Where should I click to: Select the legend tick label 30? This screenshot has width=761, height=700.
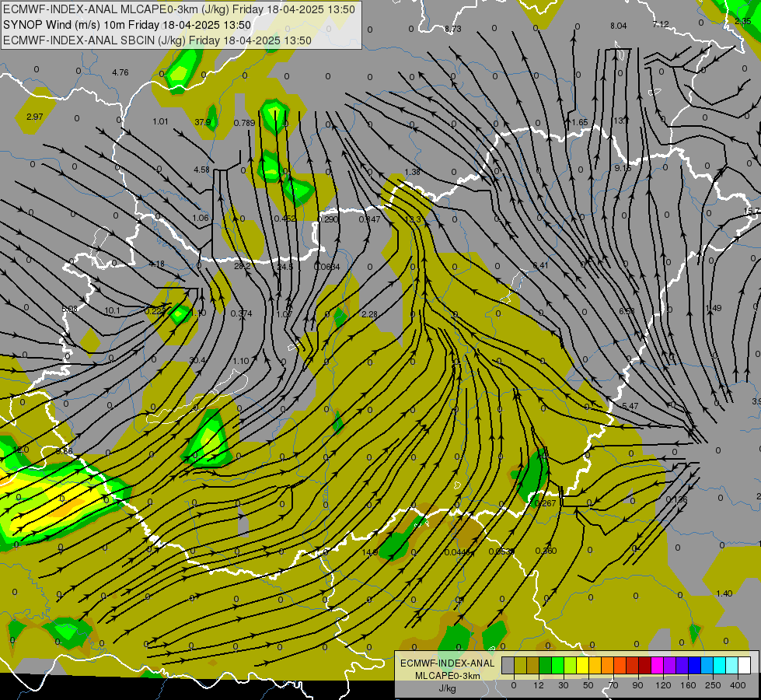(563, 685)
